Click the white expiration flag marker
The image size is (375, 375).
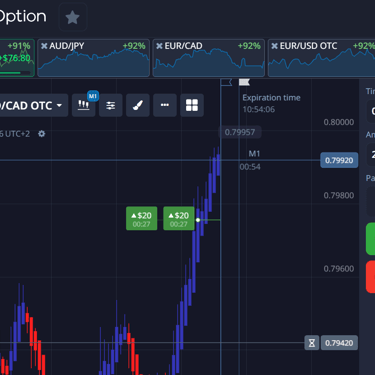244,82
